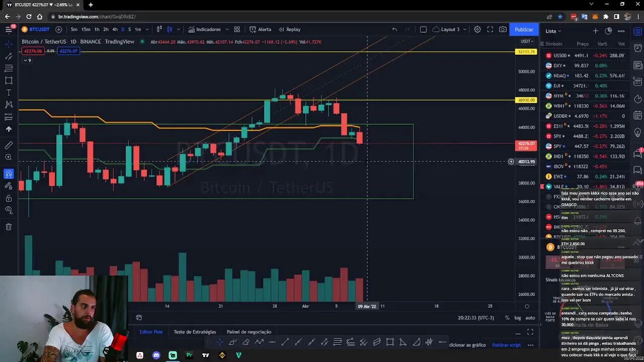Open Indicadores dialog
Screen dimensions: 644x362
pos(204,29)
